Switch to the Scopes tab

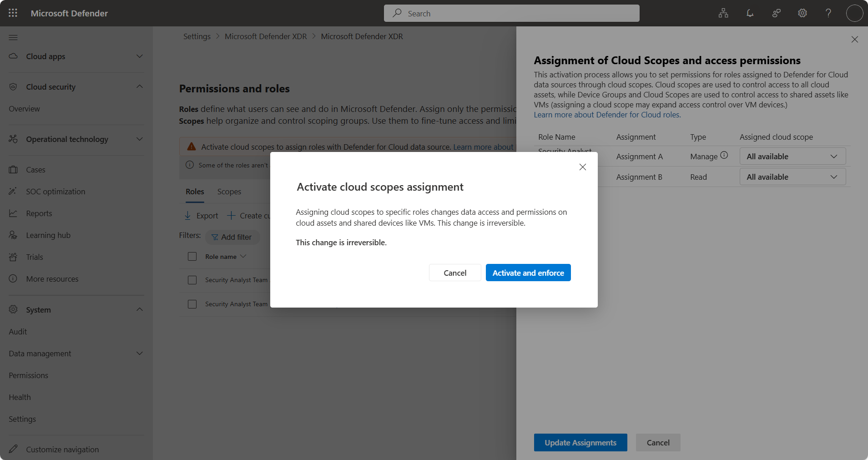click(x=229, y=192)
